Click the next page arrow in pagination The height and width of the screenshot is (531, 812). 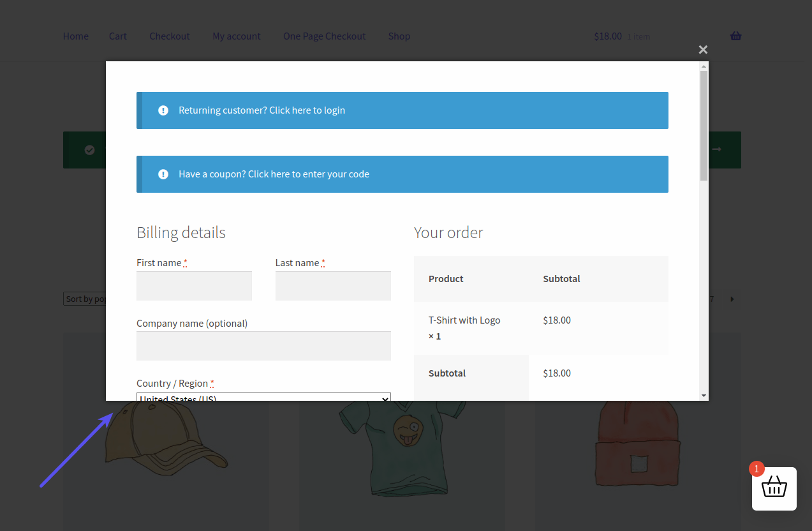click(x=732, y=298)
